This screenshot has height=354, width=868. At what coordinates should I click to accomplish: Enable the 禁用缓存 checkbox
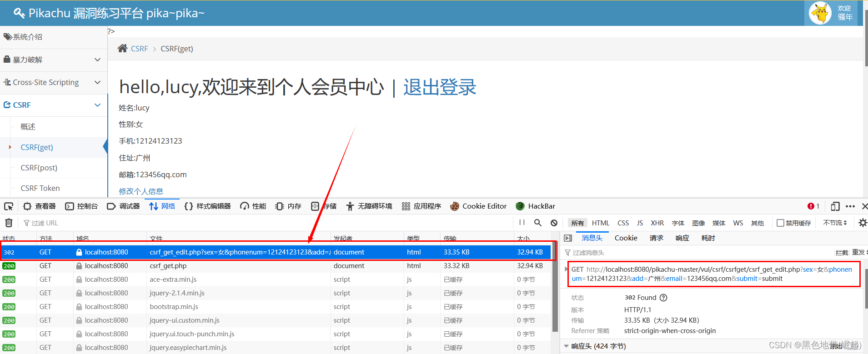tap(780, 223)
